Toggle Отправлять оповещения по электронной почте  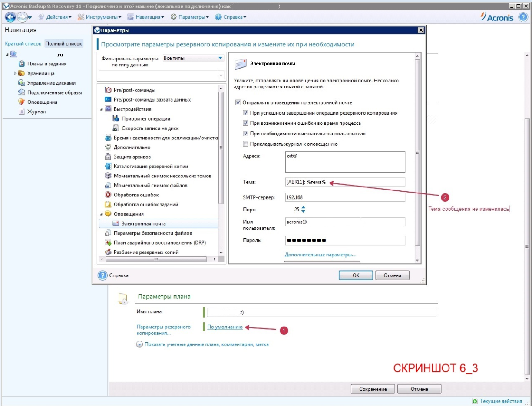point(238,102)
